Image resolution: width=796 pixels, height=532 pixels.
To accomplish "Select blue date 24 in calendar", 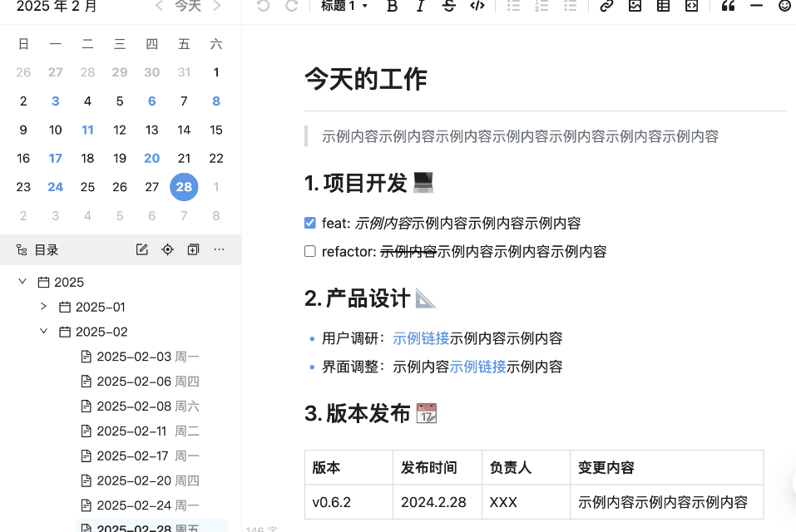I will click(x=56, y=187).
